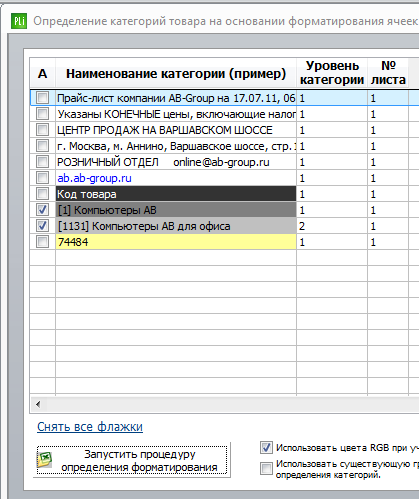The height and width of the screenshot is (499, 419).
Task: Select blue cell ab.ab-group.ru
Action: [176, 178]
